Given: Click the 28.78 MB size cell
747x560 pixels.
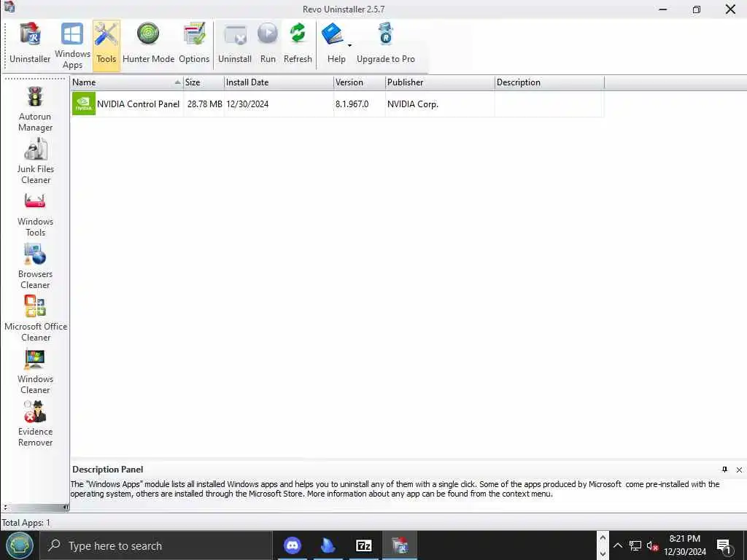Looking at the screenshot, I should tap(204, 104).
